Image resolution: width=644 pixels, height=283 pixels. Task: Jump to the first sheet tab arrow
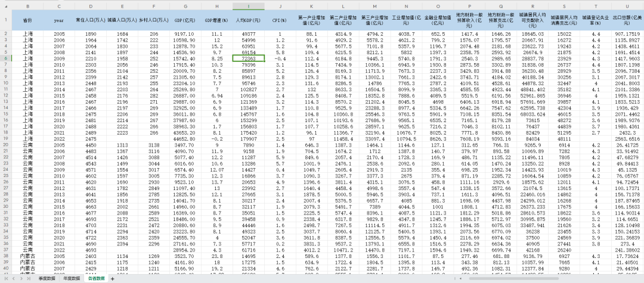click(7, 278)
